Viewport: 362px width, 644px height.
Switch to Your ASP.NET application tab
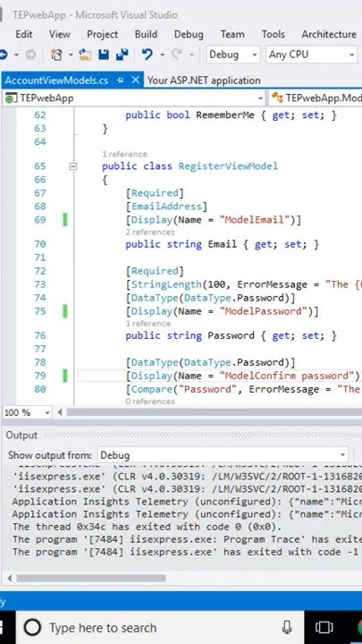pos(204,80)
